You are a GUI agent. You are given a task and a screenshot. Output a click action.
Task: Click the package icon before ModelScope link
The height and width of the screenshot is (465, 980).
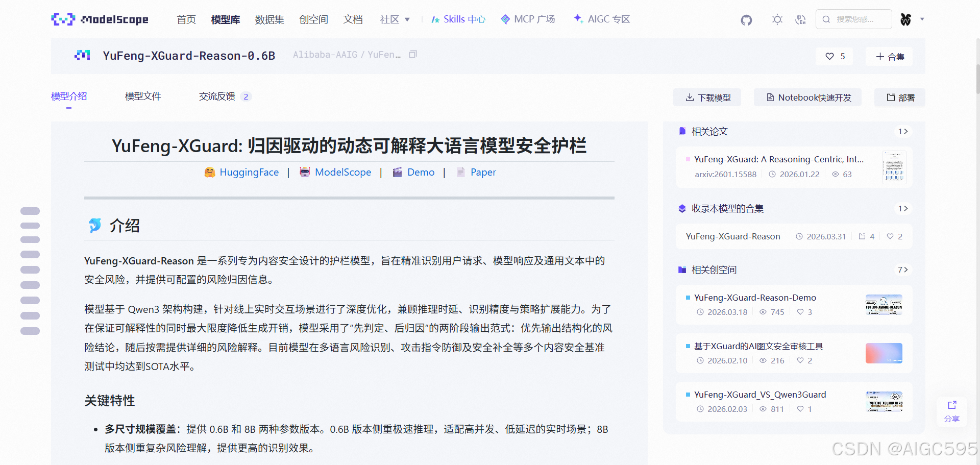[x=305, y=172]
